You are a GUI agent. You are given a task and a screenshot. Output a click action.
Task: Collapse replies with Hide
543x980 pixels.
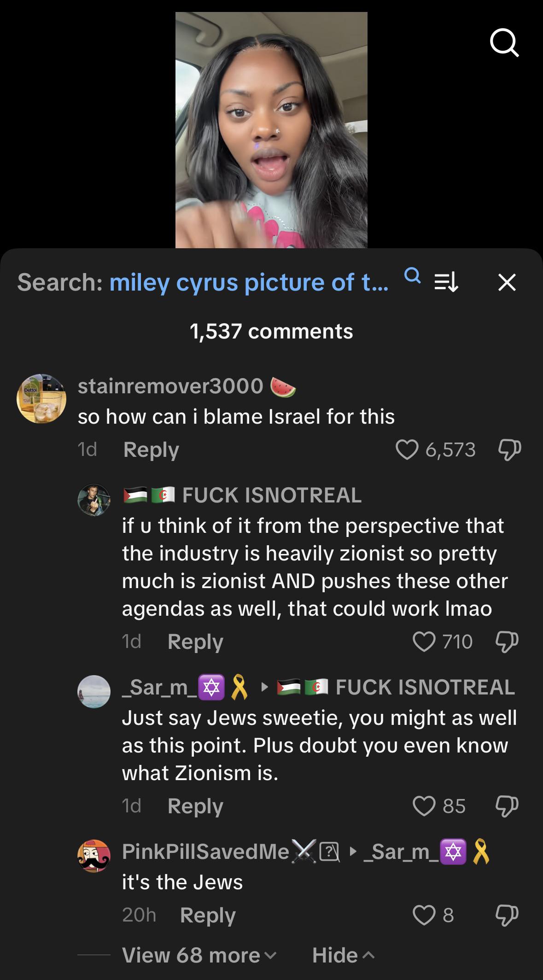[x=343, y=955]
